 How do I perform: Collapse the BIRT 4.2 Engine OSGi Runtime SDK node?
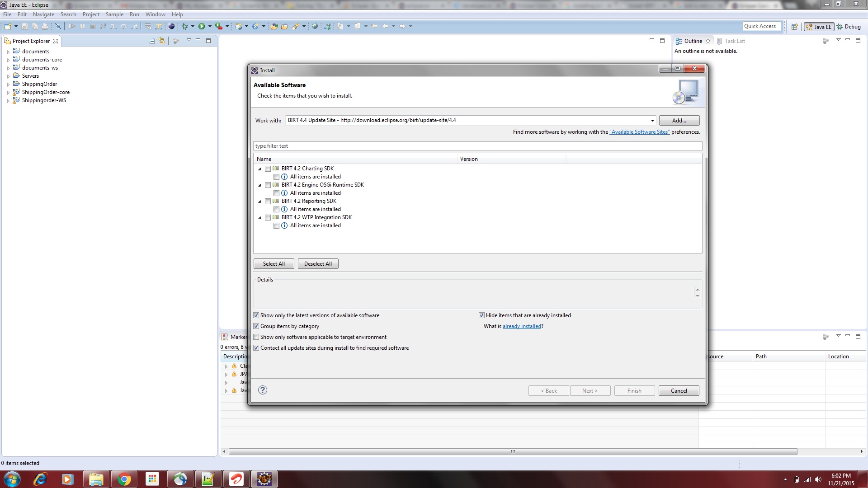[x=259, y=185]
